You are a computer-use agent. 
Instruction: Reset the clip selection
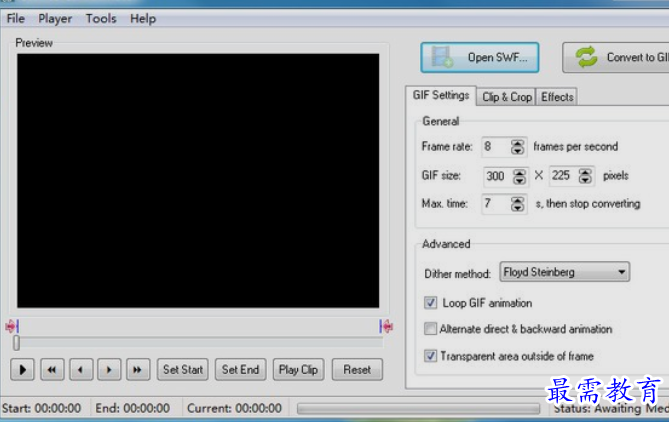point(357,370)
